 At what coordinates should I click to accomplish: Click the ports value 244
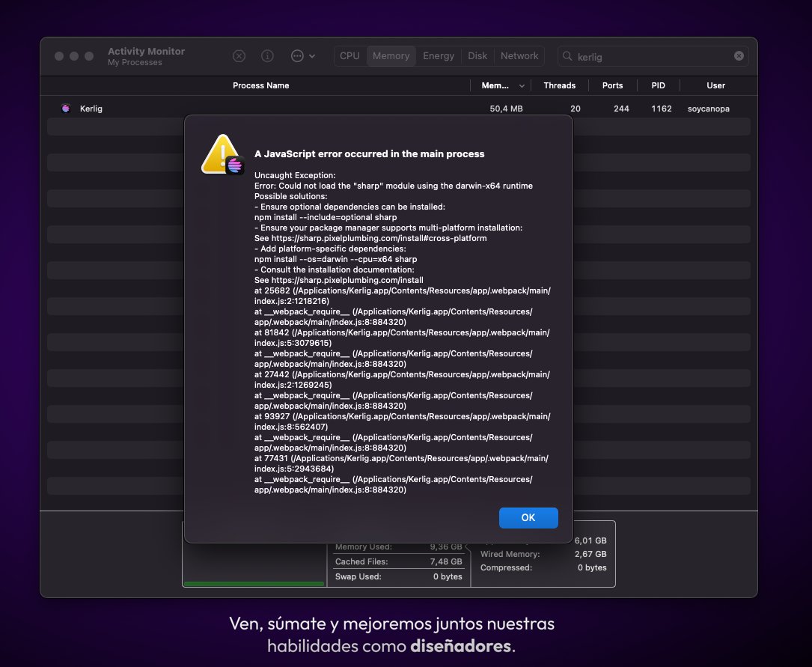pyautogui.click(x=621, y=109)
